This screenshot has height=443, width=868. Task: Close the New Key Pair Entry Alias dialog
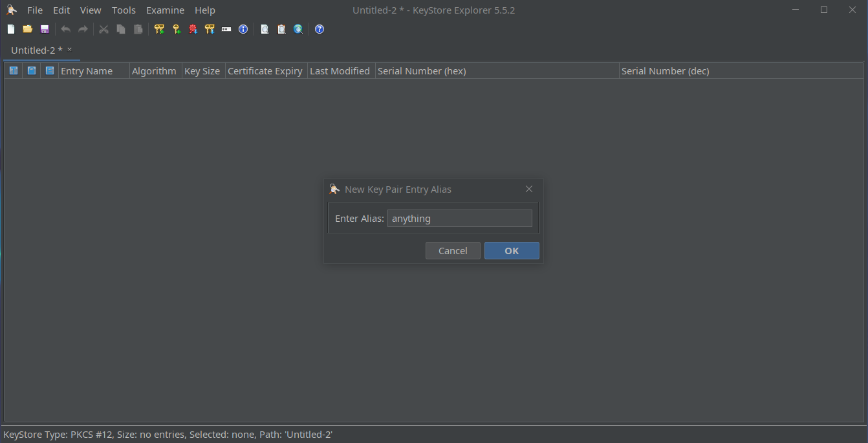pos(529,189)
